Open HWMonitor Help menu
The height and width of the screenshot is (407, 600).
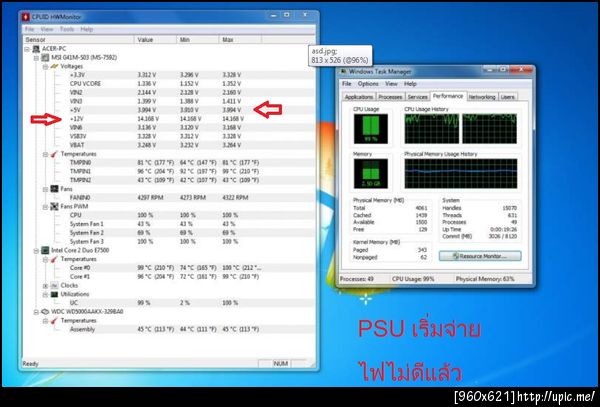click(x=86, y=29)
